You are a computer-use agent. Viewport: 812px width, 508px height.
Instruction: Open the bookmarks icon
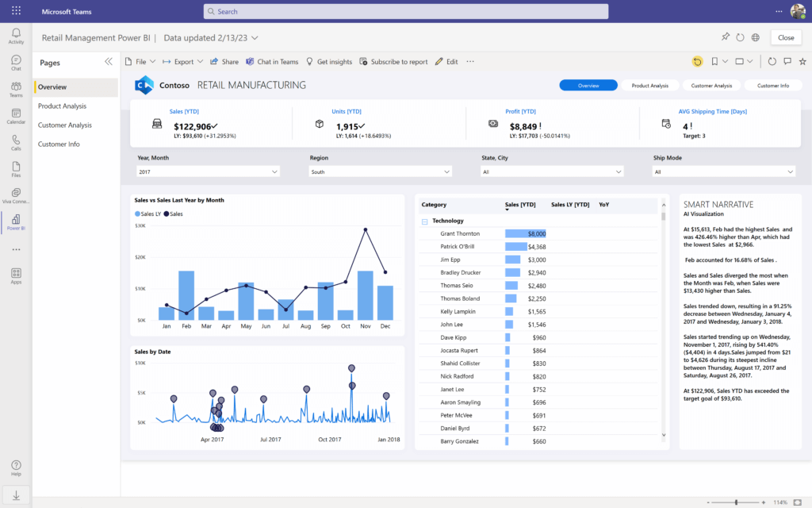[714, 62]
